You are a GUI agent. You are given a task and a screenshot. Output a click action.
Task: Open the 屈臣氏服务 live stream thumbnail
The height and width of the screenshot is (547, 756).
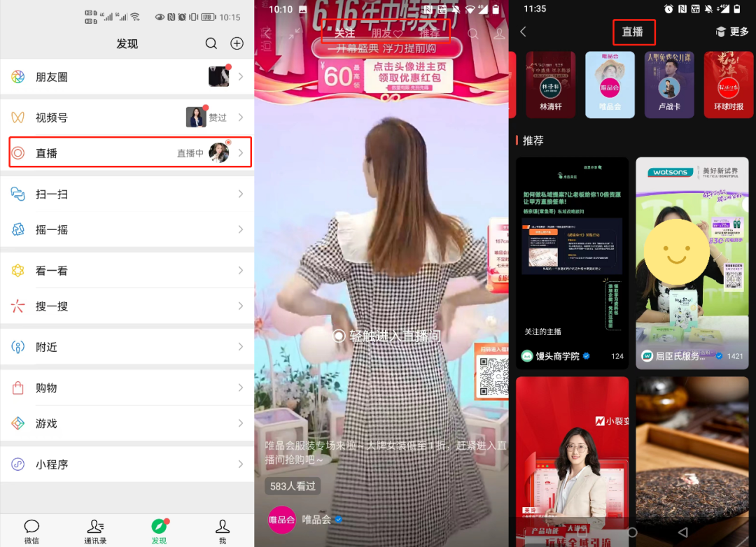click(692, 262)
